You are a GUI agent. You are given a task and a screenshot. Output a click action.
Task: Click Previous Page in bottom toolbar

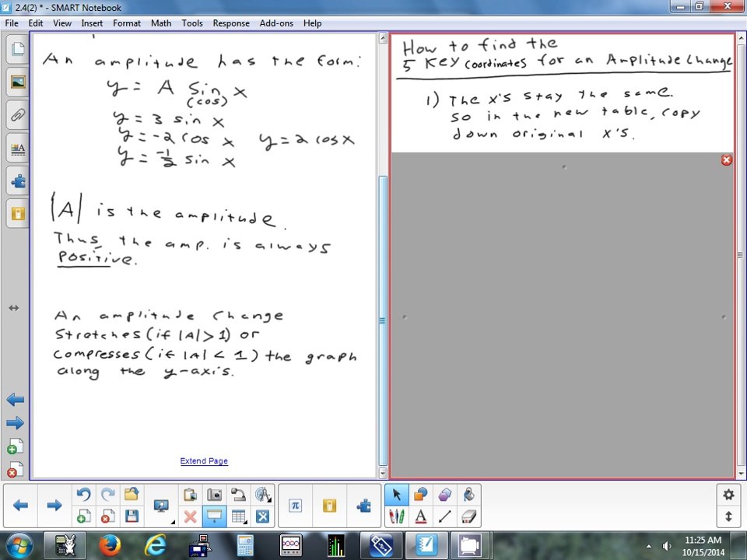point(20,506)
